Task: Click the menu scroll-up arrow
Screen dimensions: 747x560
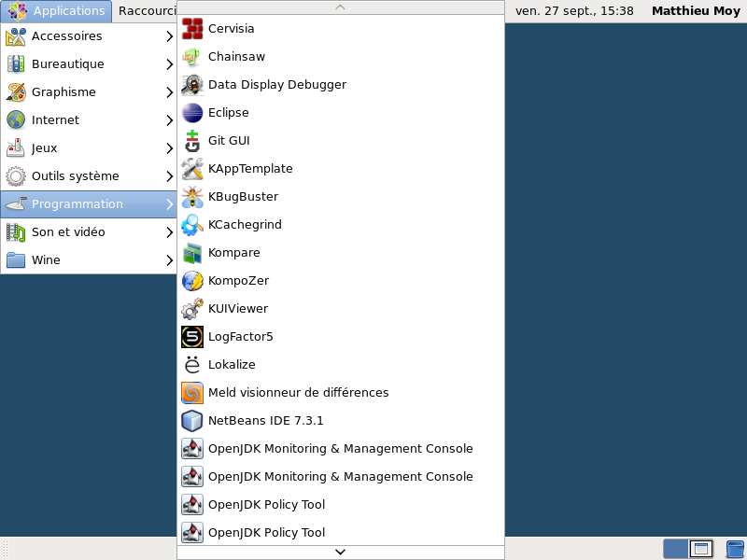Action: tap(340, 7)
